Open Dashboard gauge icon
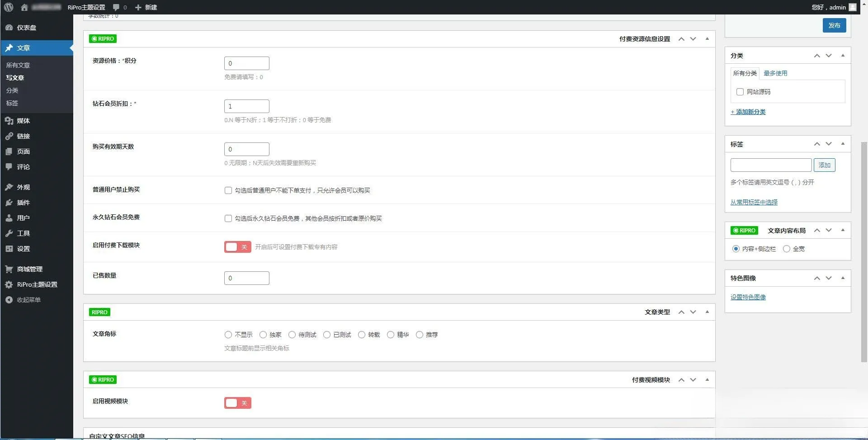The width and height of the screenshot is (868, 440). pyautogui.click(x=9, y=28)
